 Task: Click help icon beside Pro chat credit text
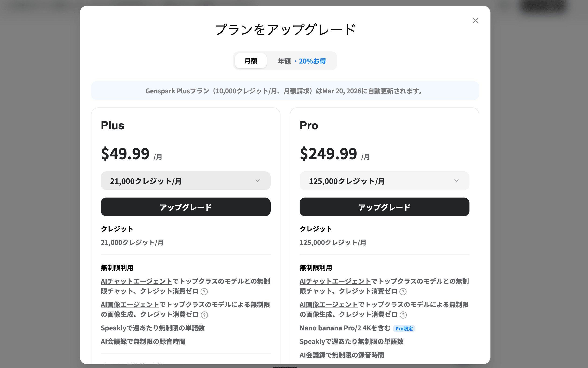pos(403,292)
